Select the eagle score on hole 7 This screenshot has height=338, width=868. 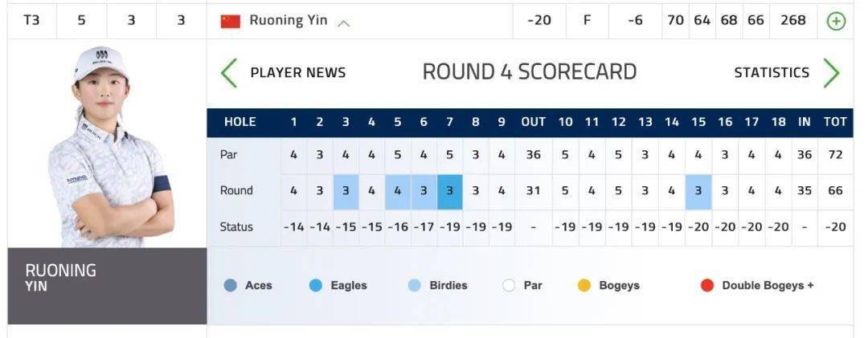point(449,191)
